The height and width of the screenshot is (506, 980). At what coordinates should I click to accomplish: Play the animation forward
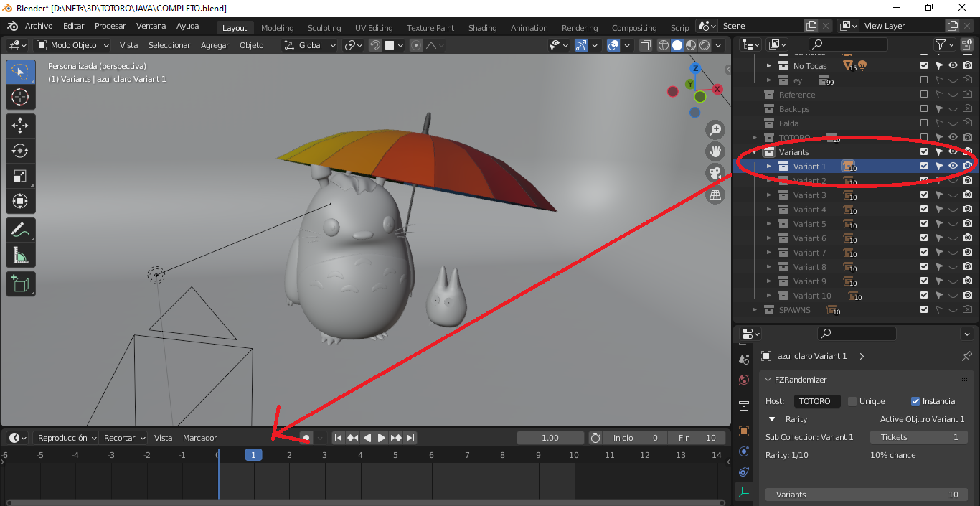pos(382,438)
